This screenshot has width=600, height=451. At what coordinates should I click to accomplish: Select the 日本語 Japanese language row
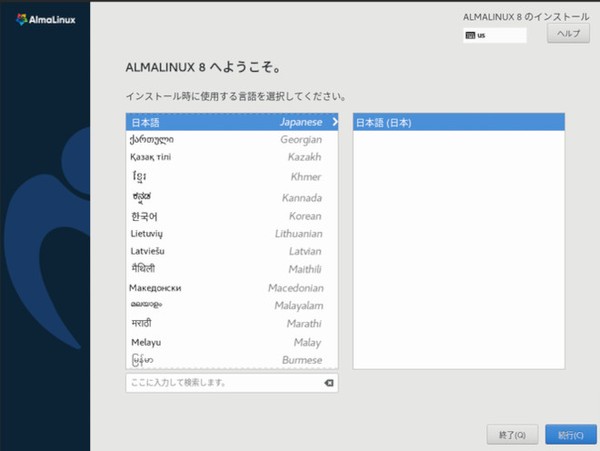[x=232, y=122]
